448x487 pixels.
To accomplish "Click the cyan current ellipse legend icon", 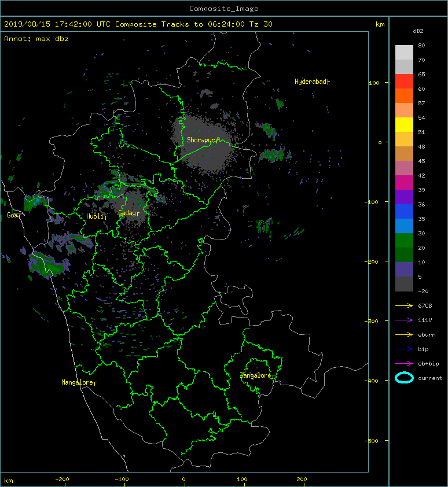I will click(x=404, y=378).
